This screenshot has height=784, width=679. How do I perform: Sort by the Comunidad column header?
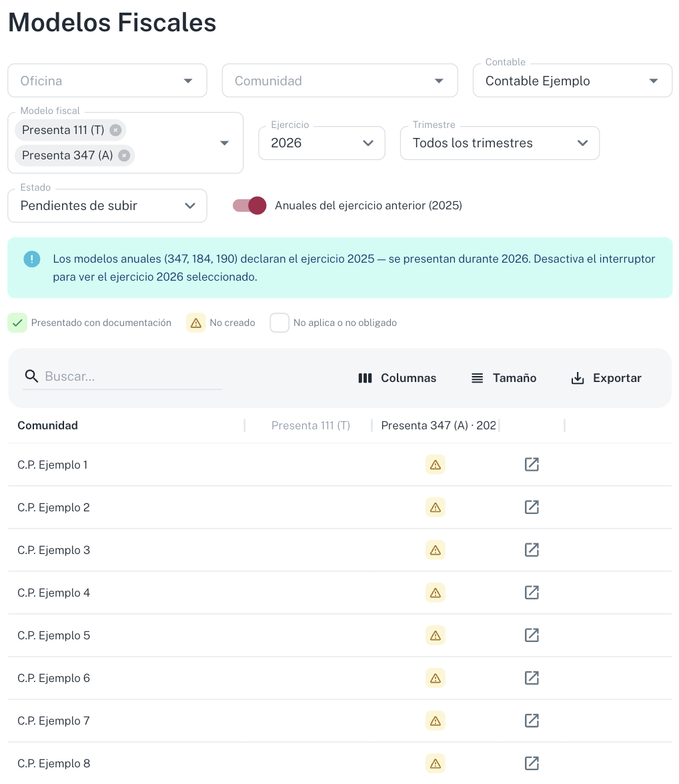click(47, 425)
